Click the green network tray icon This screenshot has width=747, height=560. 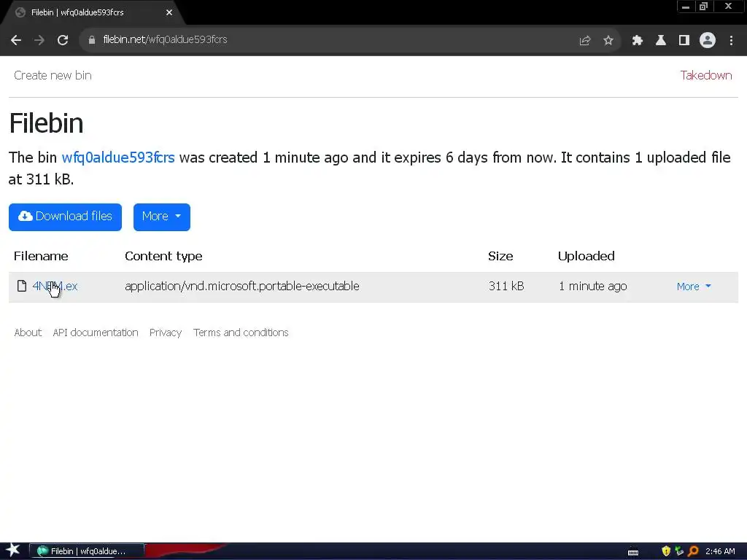point(679,551)
